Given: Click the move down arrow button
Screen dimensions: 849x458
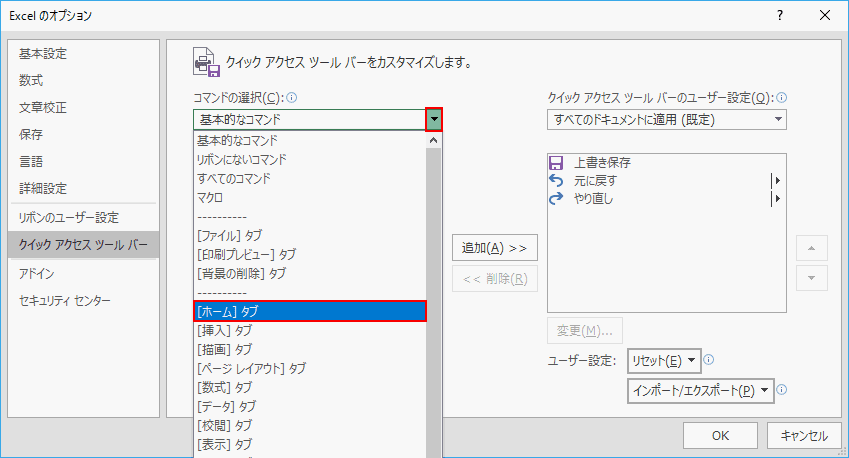Looking at the screenshot, I should point(812,278).
